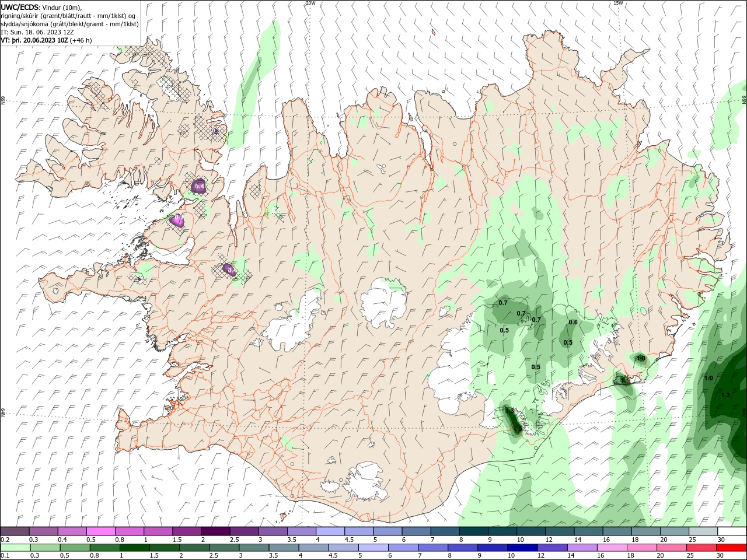
Task: Click the 'IT: Sun. 18. 06. 2023 12Z' line
Action: point(37,32)
